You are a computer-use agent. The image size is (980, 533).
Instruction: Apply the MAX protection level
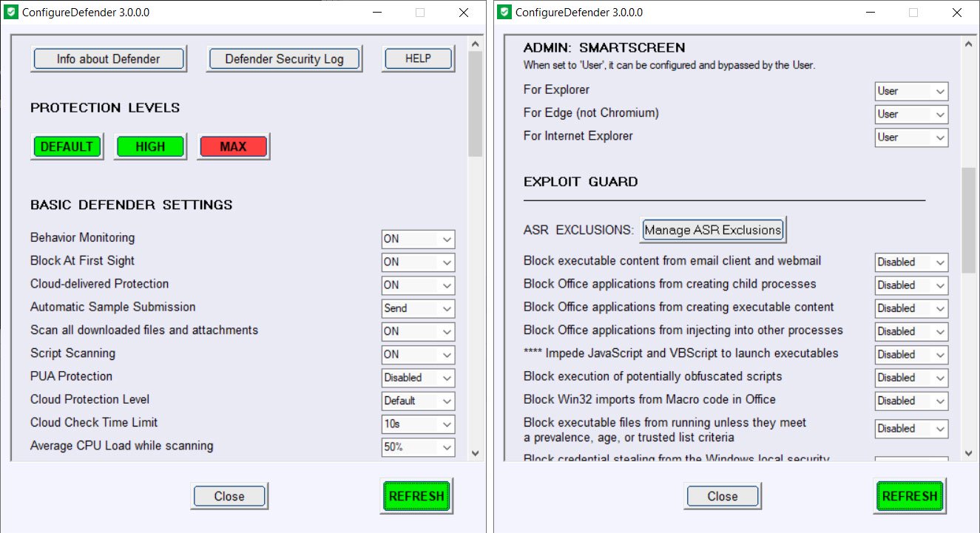click(233, 146)
